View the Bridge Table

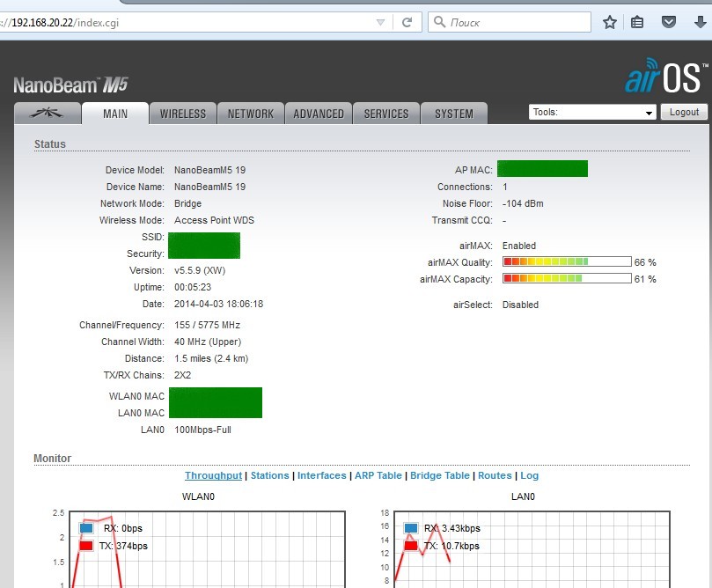pyautogui.click(x=440, y=475)
